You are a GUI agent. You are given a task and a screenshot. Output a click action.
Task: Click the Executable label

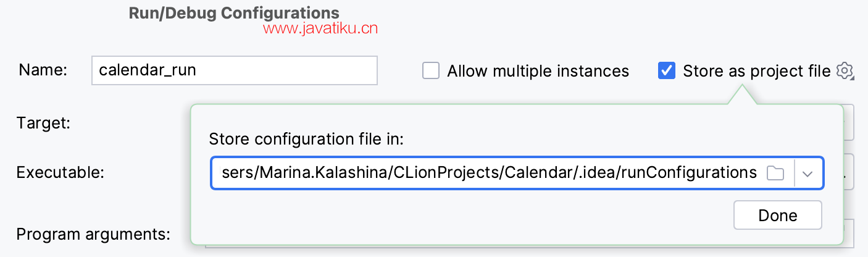tap(59, 172)
